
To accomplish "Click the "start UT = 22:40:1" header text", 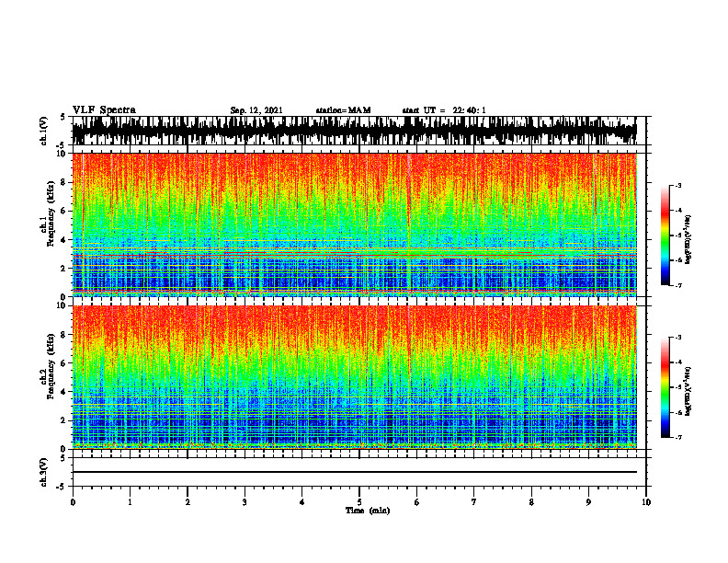I will coord(444,110).
